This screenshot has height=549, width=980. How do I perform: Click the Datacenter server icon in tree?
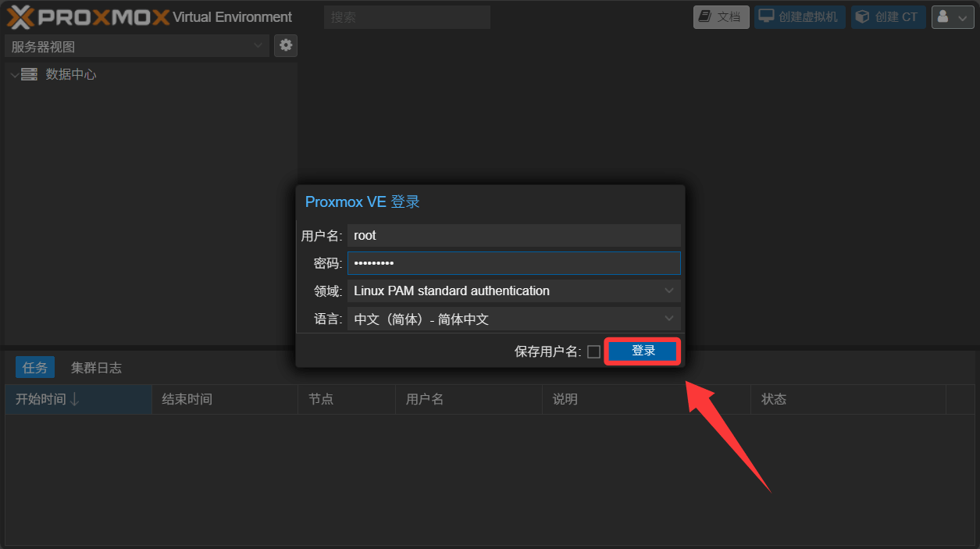pyautogui.click(x=29, y=74)
